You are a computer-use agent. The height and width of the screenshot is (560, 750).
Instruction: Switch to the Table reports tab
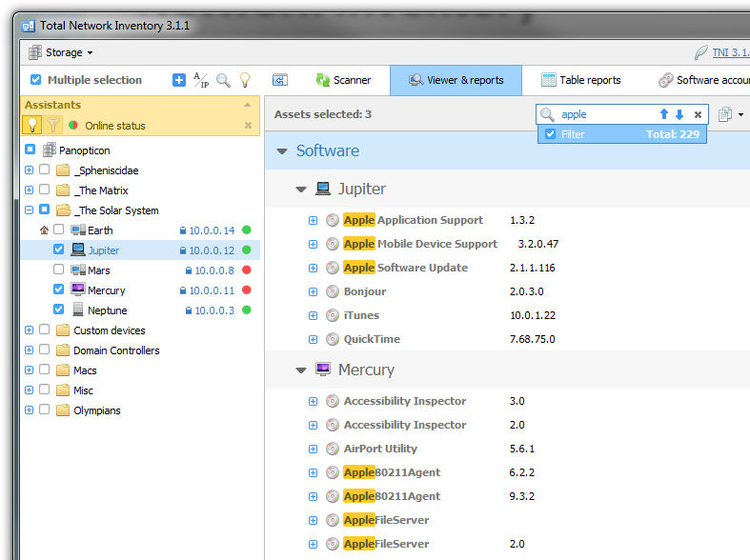click(x=580, y=80)
